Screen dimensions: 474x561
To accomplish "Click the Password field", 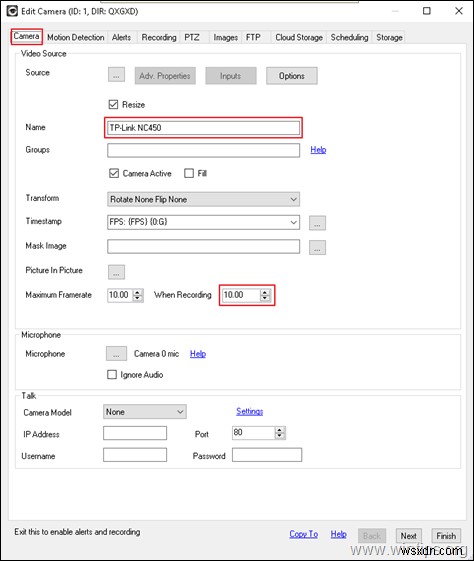I will point(267,455).
